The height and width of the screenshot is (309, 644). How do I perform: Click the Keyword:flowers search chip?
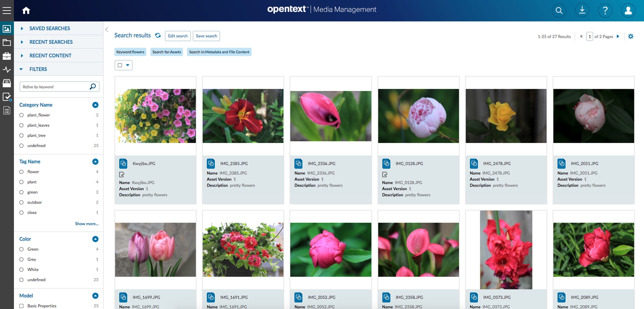[130, 52]
